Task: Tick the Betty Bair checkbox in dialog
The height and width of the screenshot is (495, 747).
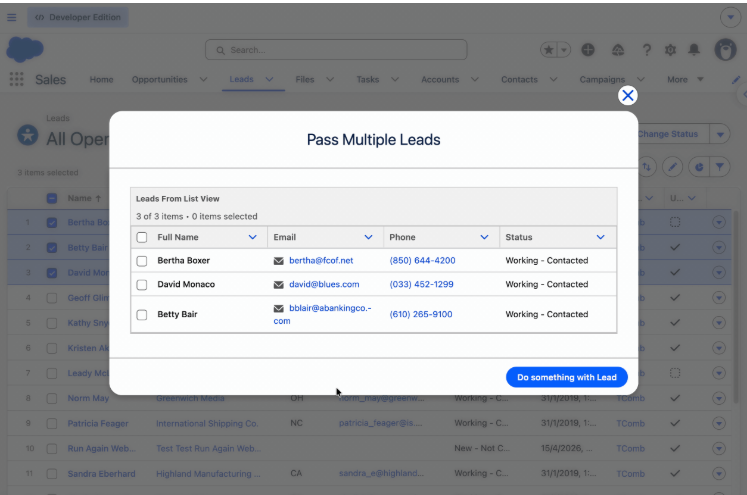Action: click(141, 315)
